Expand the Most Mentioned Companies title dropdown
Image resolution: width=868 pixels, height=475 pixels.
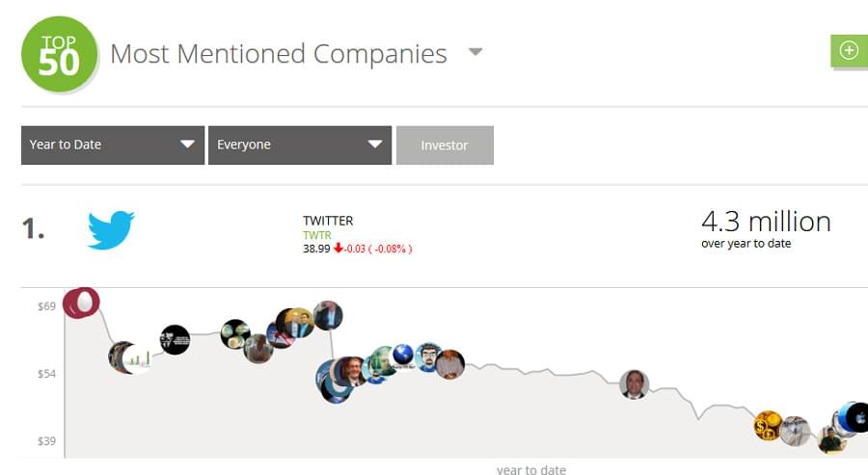point(475,52)
